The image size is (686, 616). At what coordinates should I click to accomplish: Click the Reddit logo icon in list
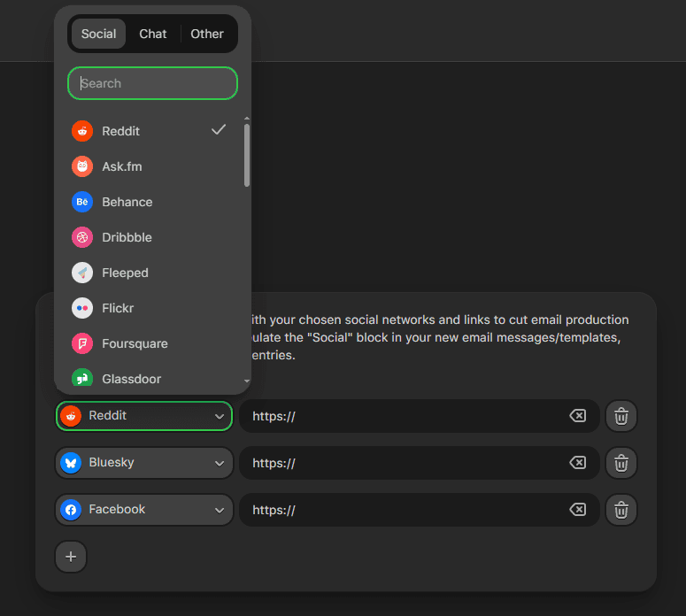pyautogui.click(x=82, y=131)
